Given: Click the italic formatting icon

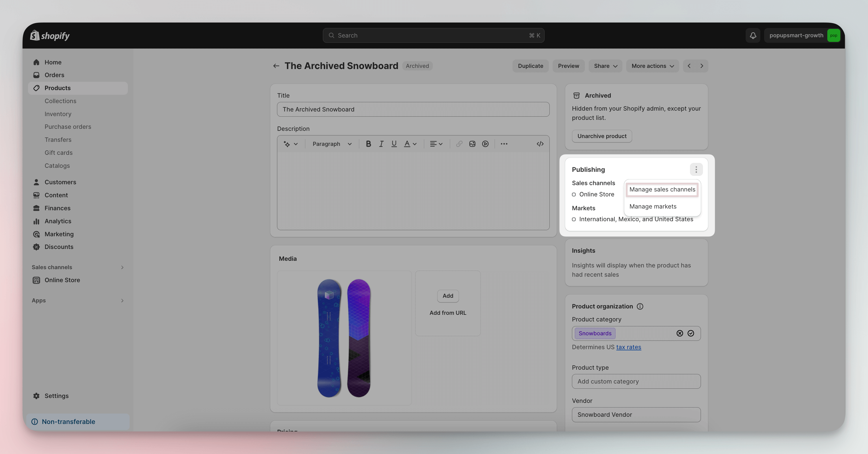Looking at the screenshot, I should click(x=381, y=144).
